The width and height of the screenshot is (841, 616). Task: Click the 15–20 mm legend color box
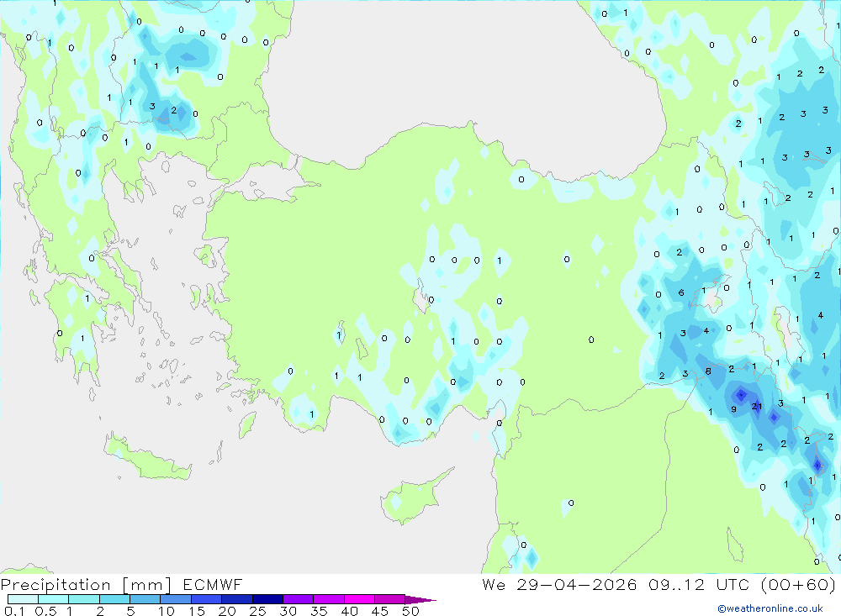coord(206,599)
